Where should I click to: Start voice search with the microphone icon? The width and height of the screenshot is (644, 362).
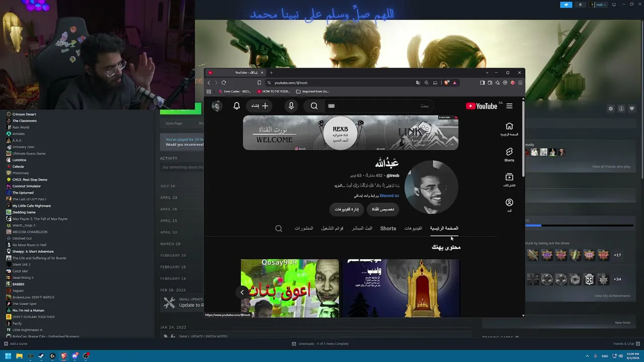coord(291,106)
